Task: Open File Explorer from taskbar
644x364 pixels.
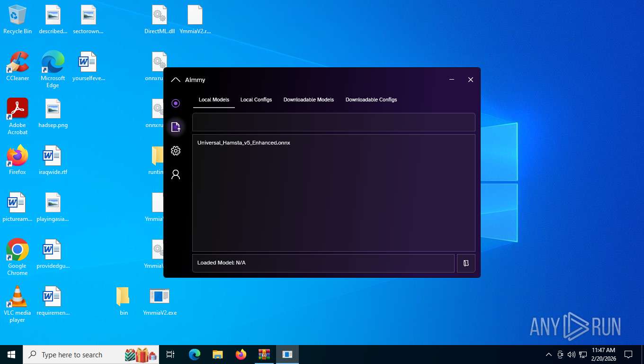Action: pos(218,355)
